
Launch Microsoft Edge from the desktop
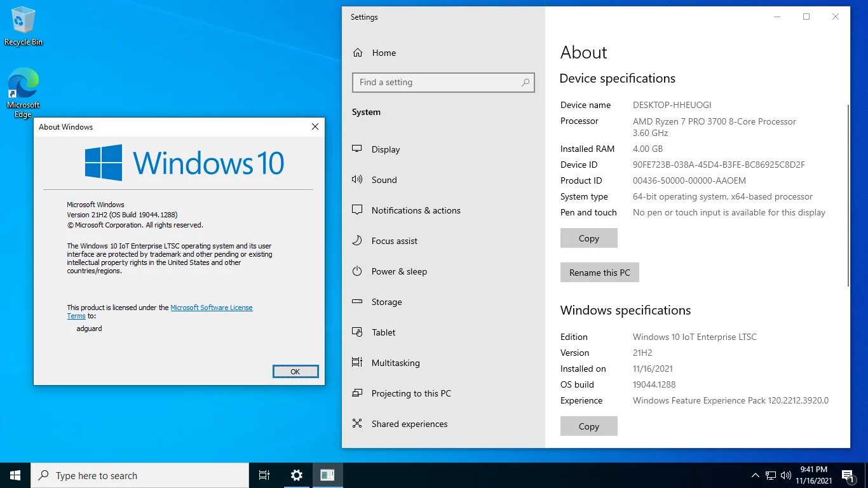pos(24,93)
